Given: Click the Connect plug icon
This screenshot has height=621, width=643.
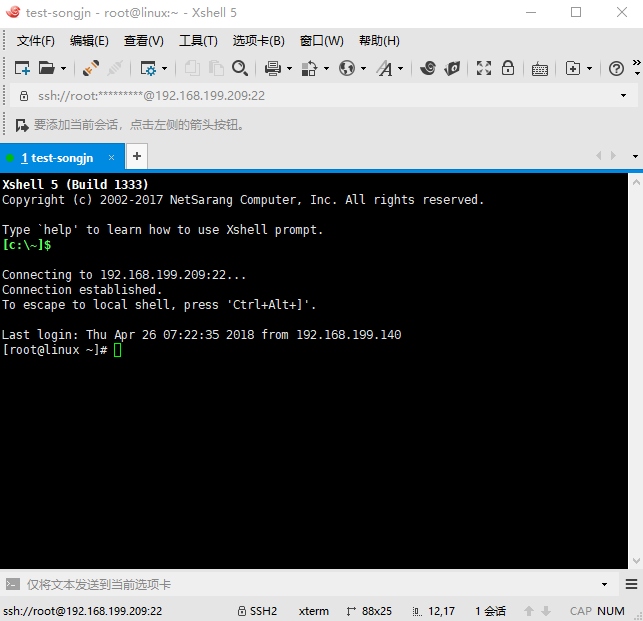Looking at the screenshot, I should point(91,68).
